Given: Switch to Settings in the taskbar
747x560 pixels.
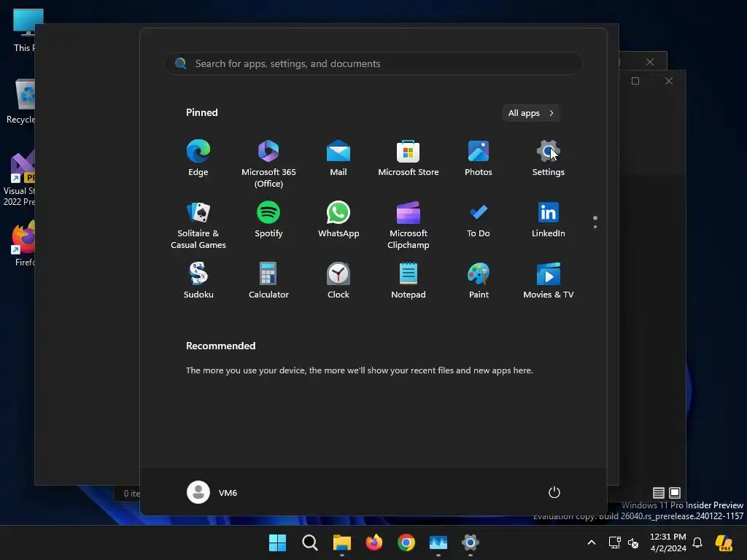Looking at the screenshot, I should [x=471, y=542].
